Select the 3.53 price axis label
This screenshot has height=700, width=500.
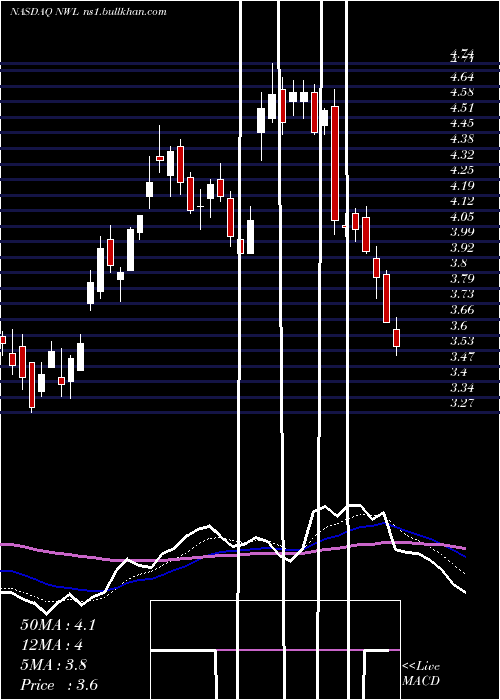[x=462, y=341]
